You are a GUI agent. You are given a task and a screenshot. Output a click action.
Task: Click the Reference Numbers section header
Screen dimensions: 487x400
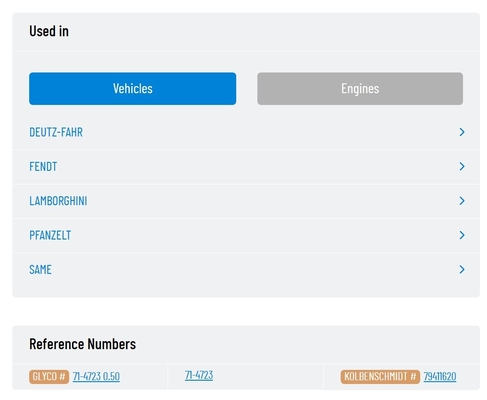pos(83,344)
